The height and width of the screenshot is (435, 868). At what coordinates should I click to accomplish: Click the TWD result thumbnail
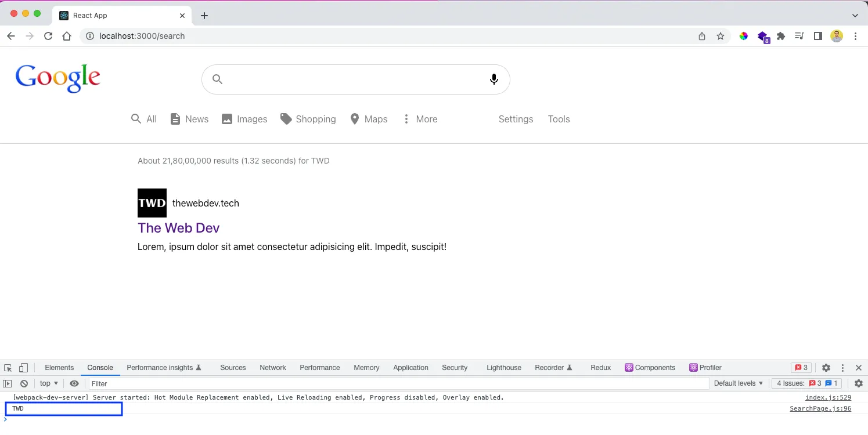click(152, 203)
